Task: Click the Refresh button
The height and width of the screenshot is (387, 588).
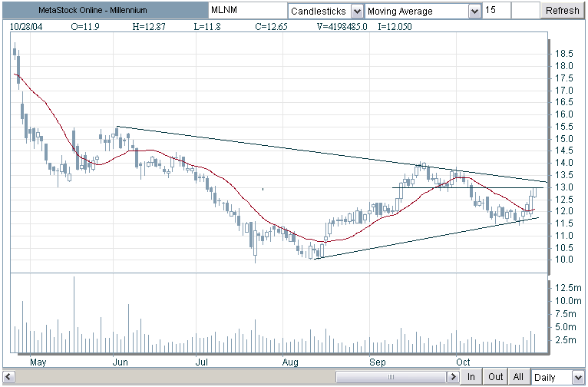Action: coord(562,11)
